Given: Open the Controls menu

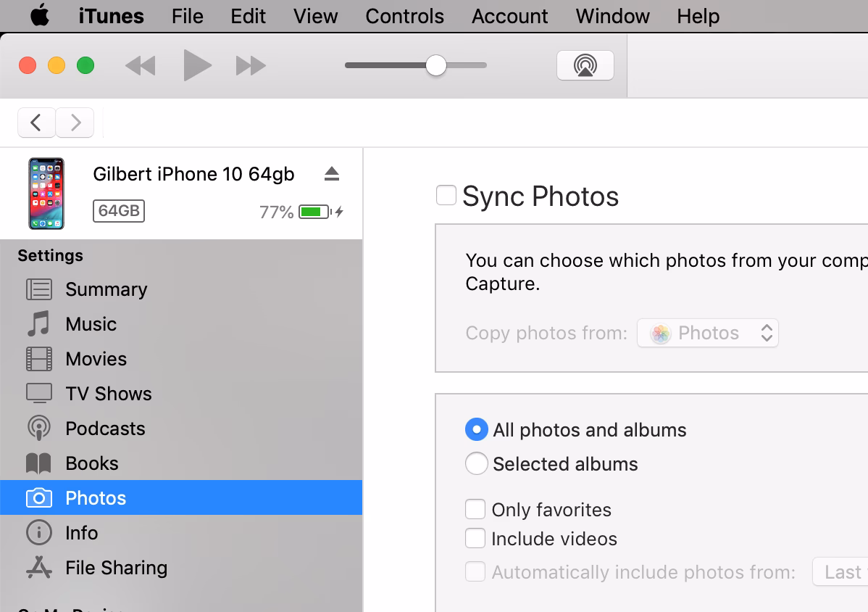Looking at the screenshot, I should tap(404, 16).
